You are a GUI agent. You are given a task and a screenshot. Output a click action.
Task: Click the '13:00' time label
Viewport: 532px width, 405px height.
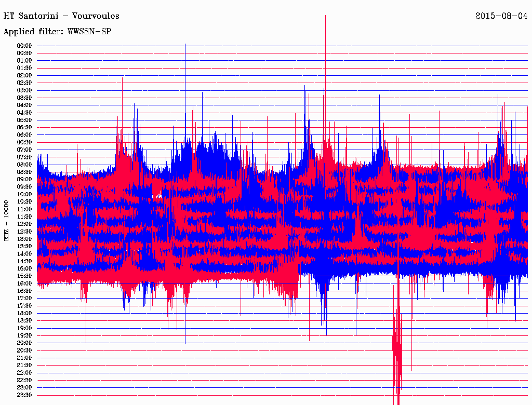tap(24, 239)
